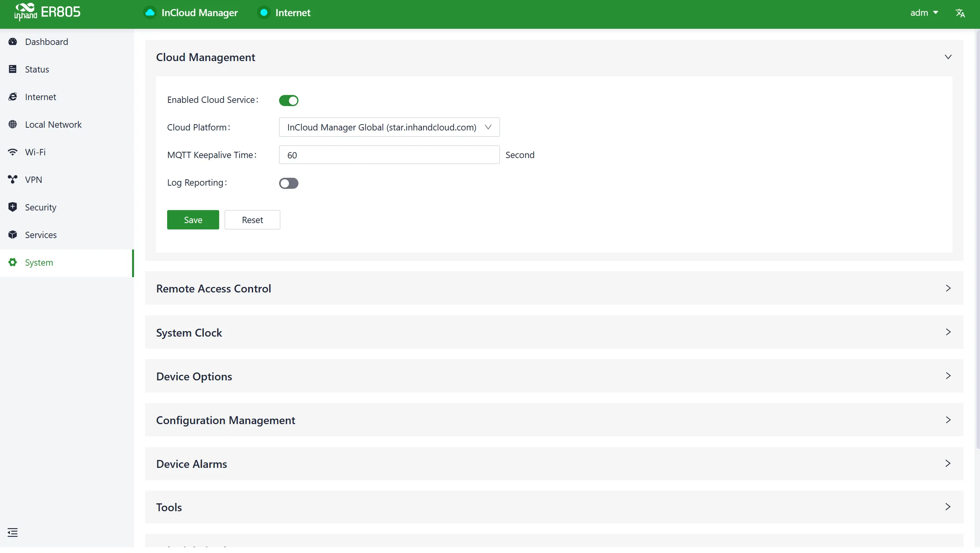Turn on the Log Reporting switch
The width and height of the screenshot is (980, 553).
(x=289, y=183)
